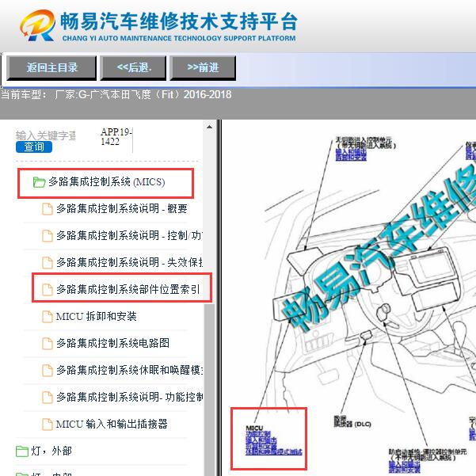The width and height of the screenshot is (476, 476).
Task: Open MICU 休眠和唤醒模式测试 link in diagram
Action: [x=274, y=452]
